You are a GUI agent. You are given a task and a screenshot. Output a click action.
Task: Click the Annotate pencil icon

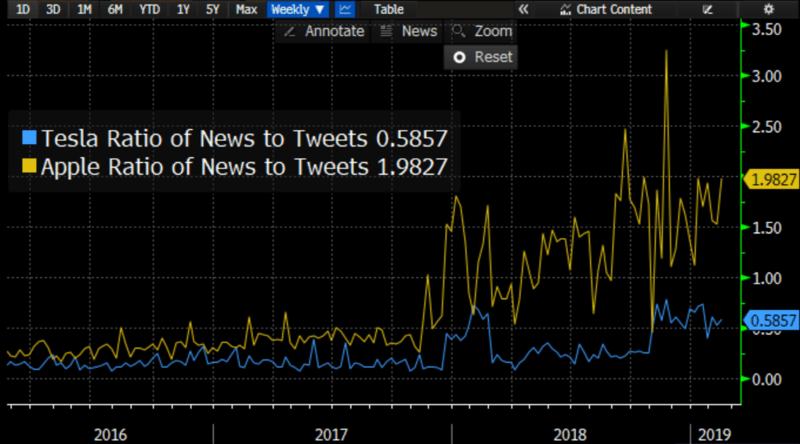point(290,31)
